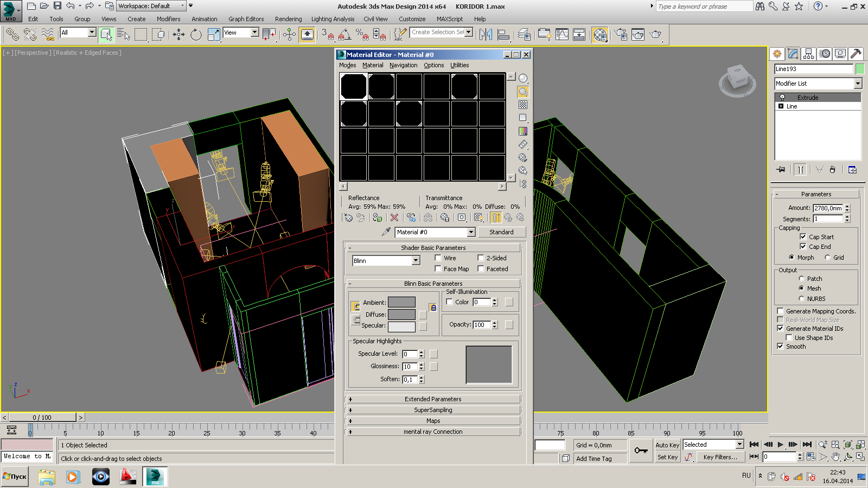Click the Select Object arrow tool
The image size is (868, 488).
[106, 35]
